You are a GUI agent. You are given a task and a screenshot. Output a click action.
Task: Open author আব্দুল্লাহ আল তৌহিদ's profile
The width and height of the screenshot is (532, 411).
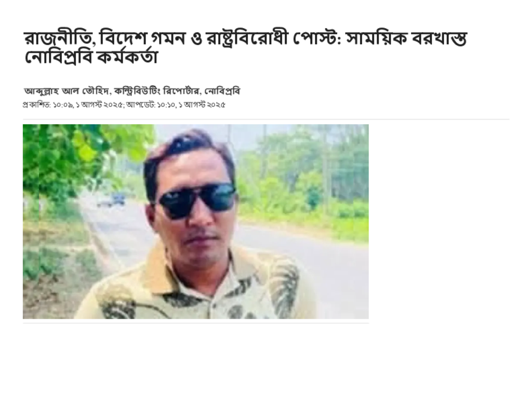point(66,91)
